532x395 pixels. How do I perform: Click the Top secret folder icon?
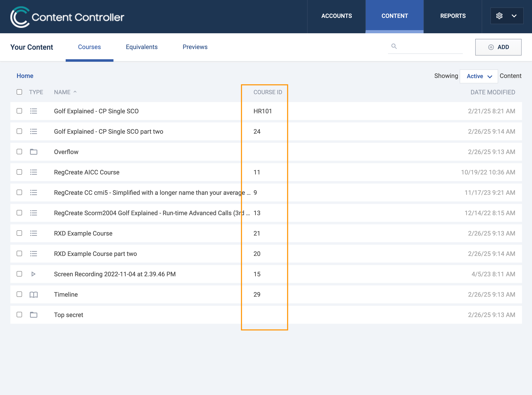(33, 315)
